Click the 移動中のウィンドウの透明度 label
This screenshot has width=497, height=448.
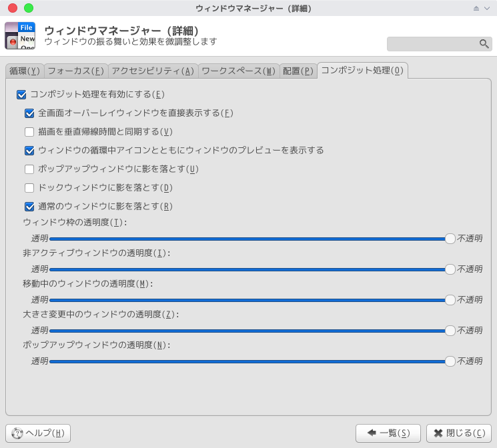point(88,284)
